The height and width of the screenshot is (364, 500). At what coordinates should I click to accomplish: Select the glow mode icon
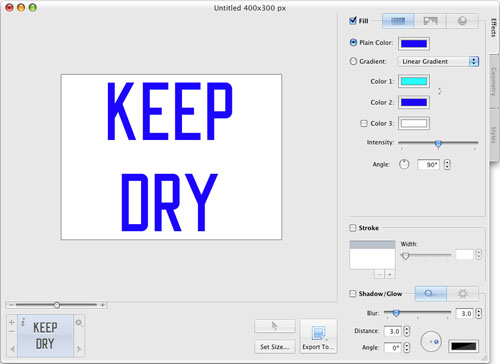pyautogui.click(x=463, y=294)
